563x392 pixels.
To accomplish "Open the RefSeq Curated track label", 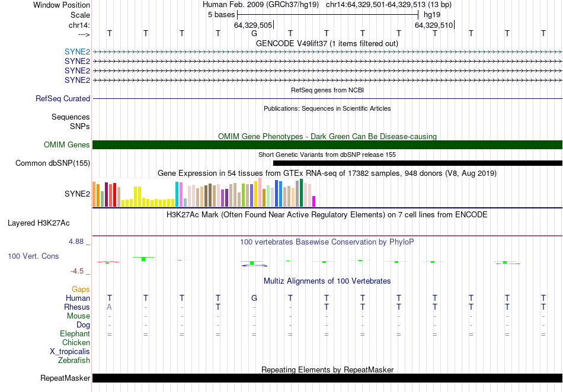I will 63,99.
